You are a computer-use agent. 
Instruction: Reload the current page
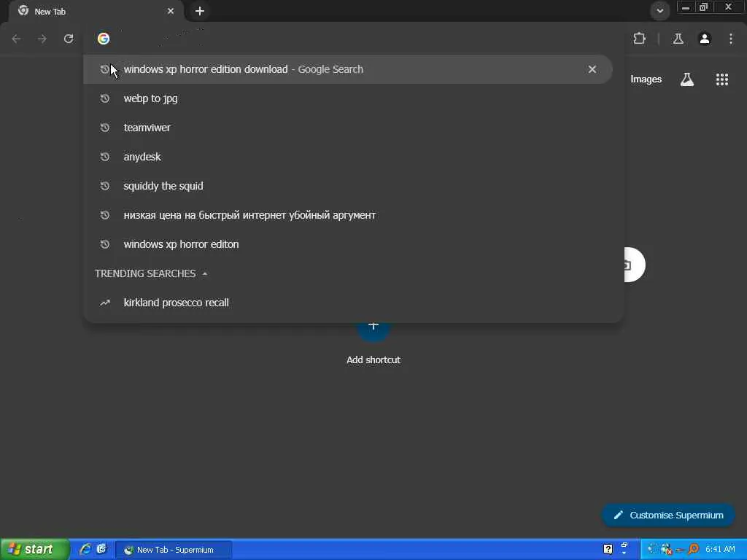tap(69, 39)
